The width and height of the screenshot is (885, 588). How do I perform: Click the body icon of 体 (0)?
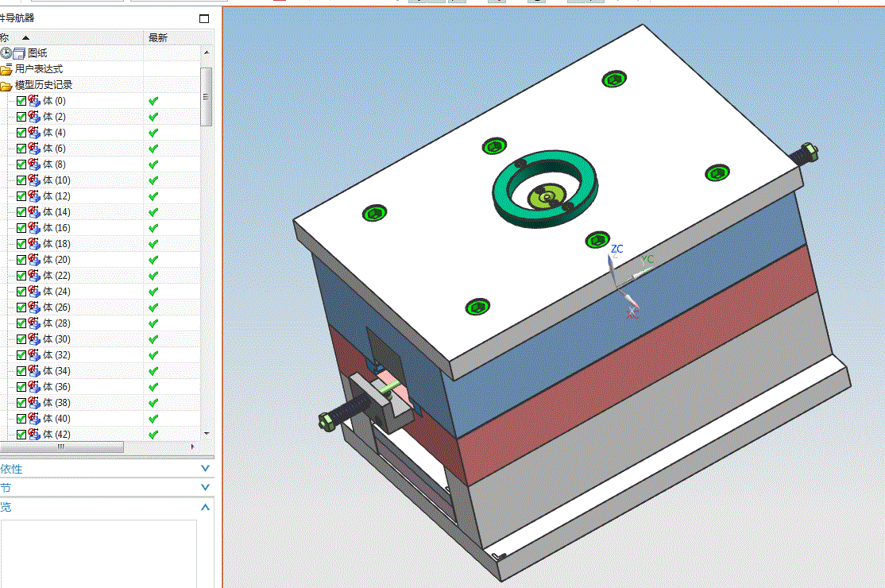[x=34, y=100]
